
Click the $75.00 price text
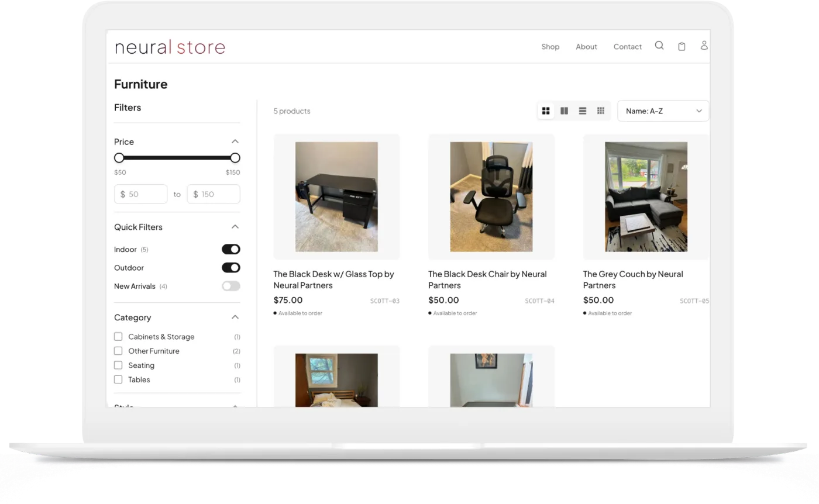pos(288,300)
